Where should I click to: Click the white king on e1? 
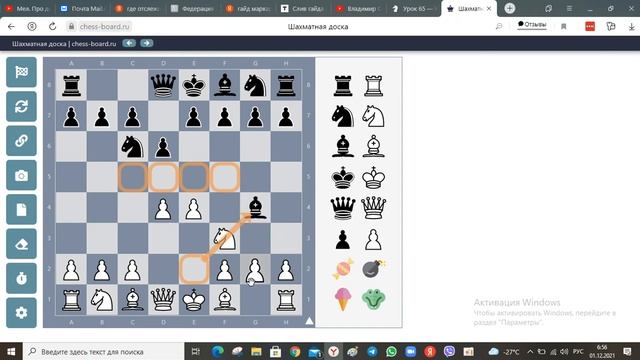(193, 300)
